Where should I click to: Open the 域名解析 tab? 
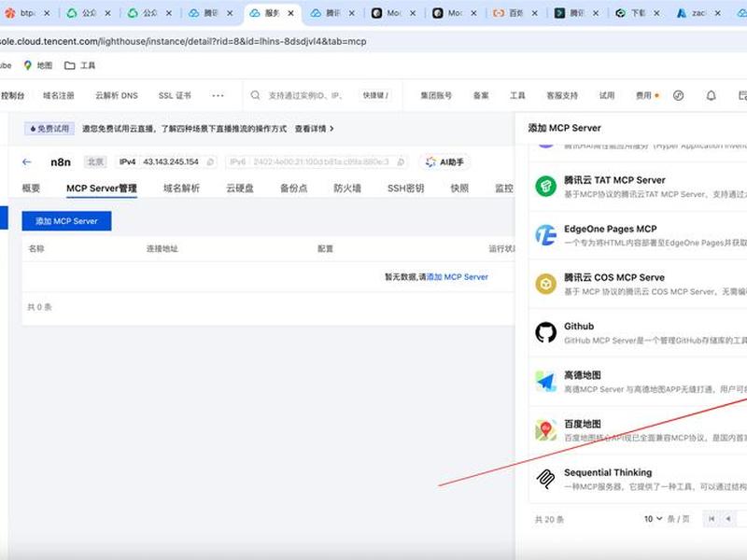click(x=181, y=189)
